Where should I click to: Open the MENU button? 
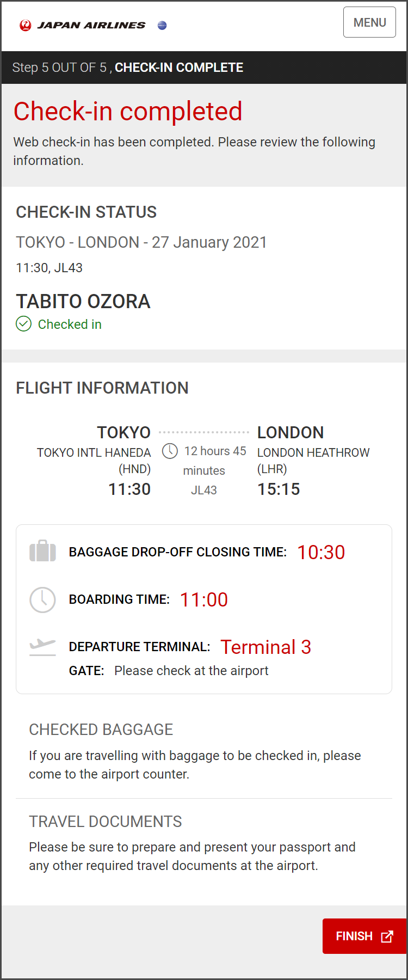point(369,22)
